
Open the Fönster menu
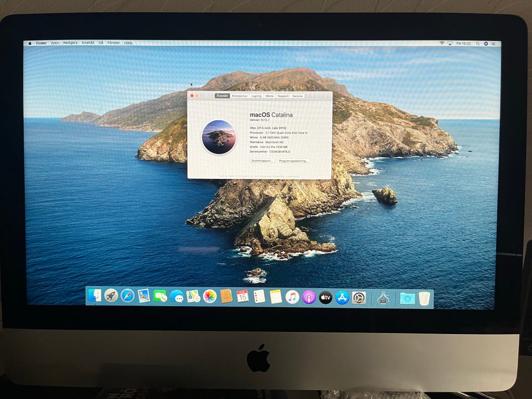click(x=114, y=43)
